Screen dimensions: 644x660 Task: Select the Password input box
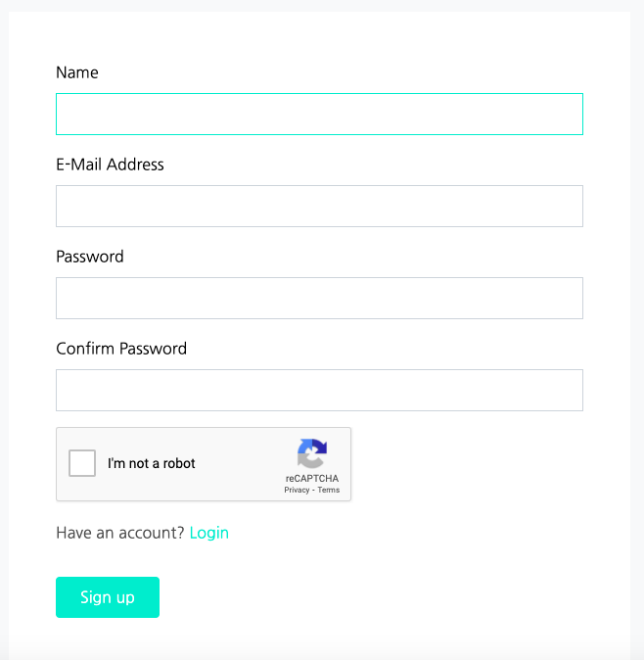(319, 298)
